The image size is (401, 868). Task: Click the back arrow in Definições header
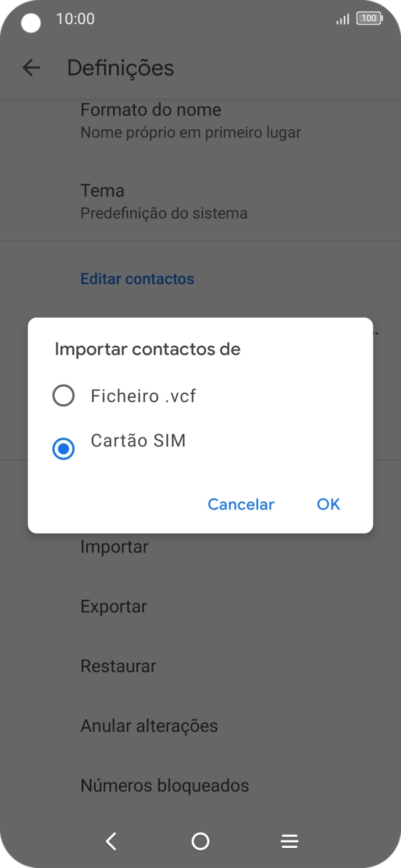[x=32, y=68]
